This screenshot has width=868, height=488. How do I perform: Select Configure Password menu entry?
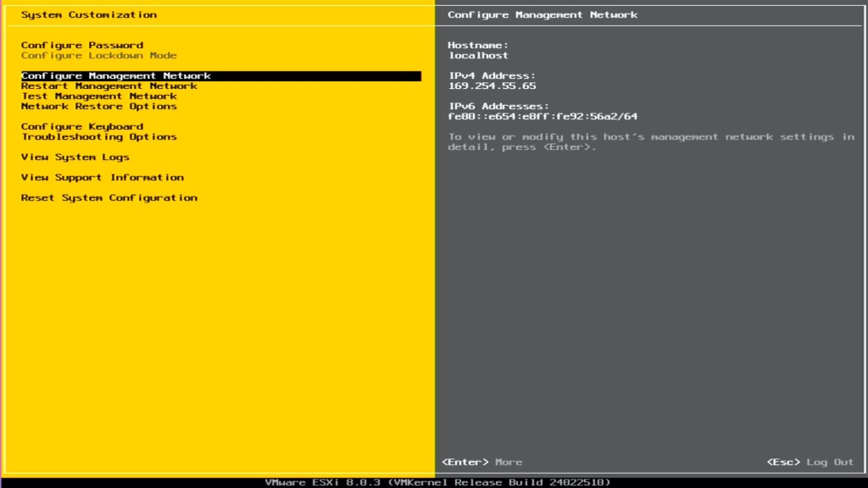pyautogui.click(x=82, y=46)
